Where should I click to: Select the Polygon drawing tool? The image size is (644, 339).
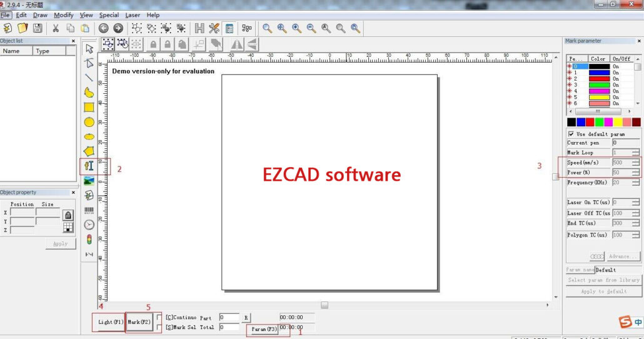tap(89, 151)
